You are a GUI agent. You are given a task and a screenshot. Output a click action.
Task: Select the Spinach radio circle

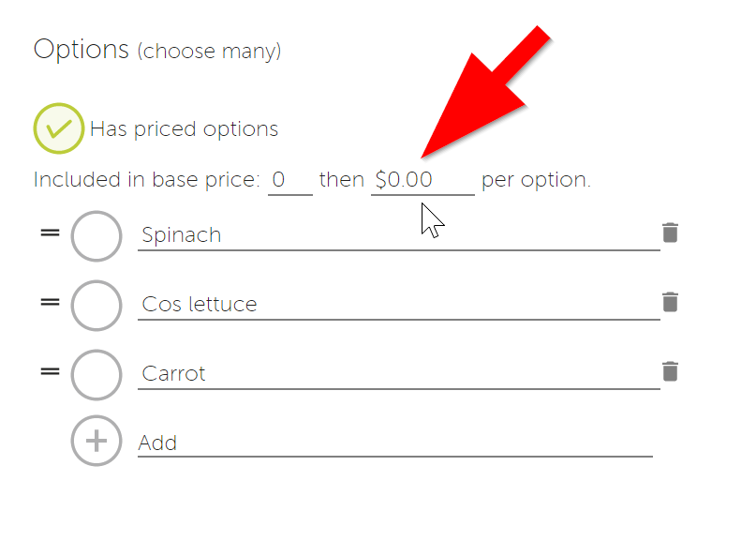pyautogui.click(x=96, y=236)
